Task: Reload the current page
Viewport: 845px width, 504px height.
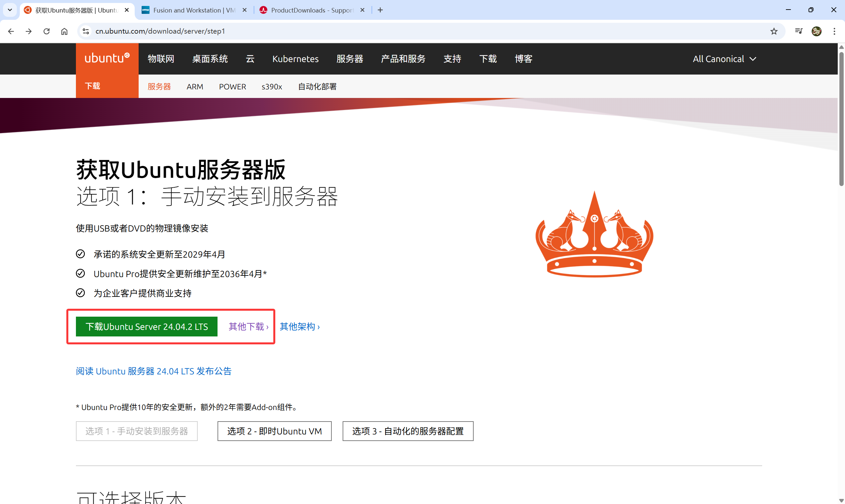Action: pyautogui.click(x=47, y=31)
